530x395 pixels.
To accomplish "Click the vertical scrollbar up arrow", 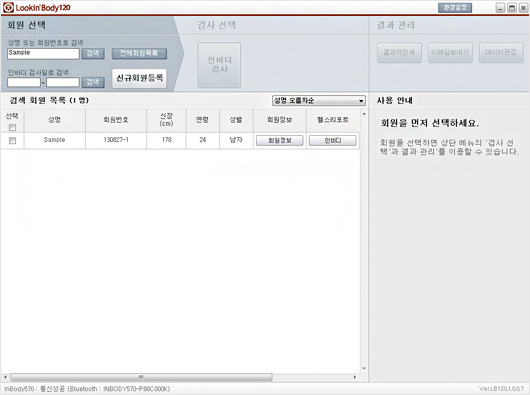I will (x=364, y=114).
